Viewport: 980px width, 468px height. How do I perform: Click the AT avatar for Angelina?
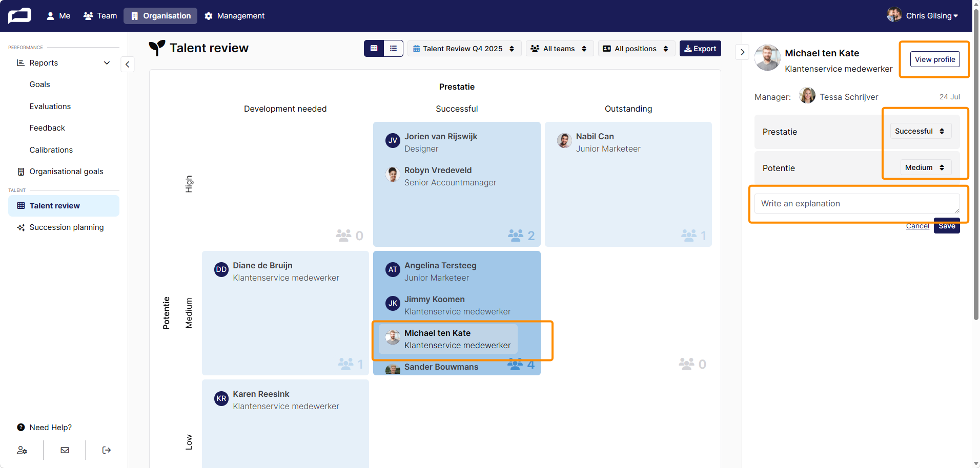click(x=393, y=269)
